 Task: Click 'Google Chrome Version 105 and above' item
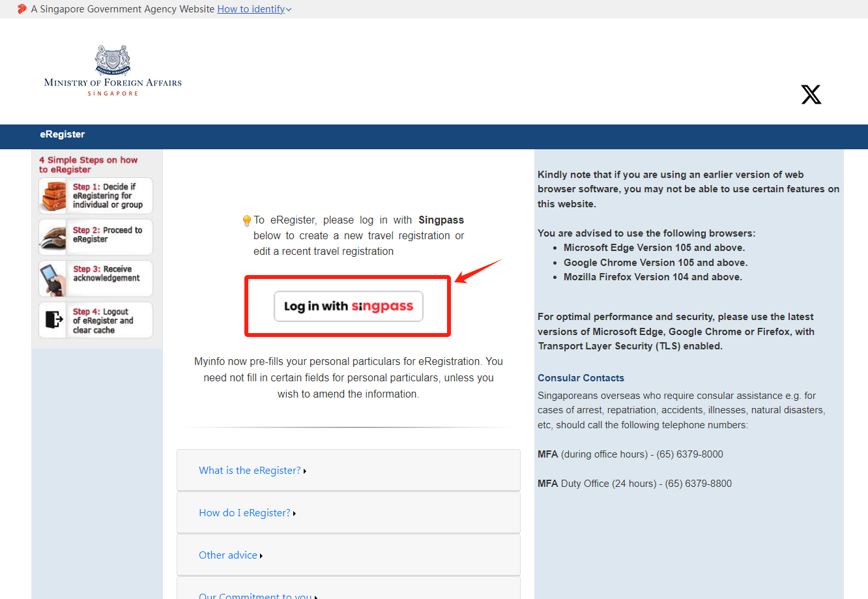[656, 263]
